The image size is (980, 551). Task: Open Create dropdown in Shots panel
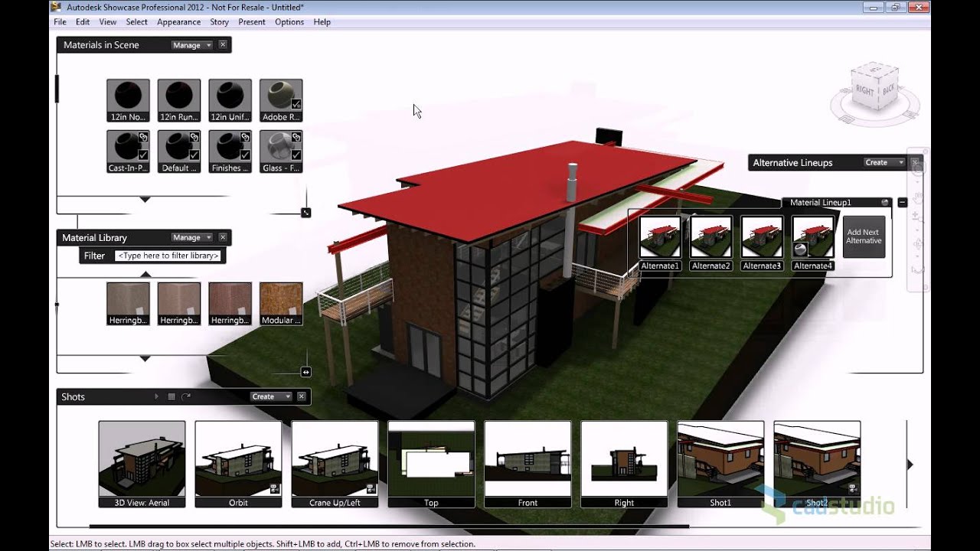(x=272, y=396)
